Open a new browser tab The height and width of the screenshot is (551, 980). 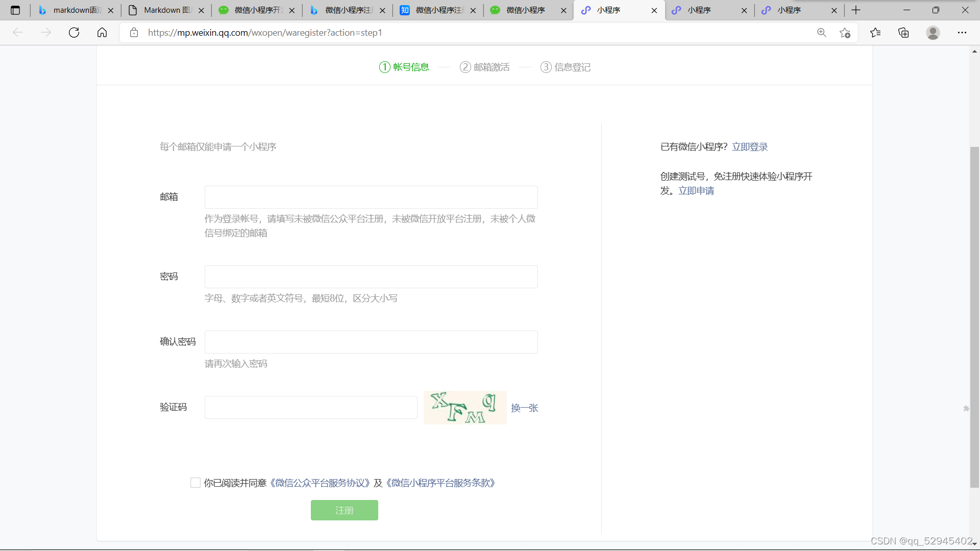[x=856, y=10]
